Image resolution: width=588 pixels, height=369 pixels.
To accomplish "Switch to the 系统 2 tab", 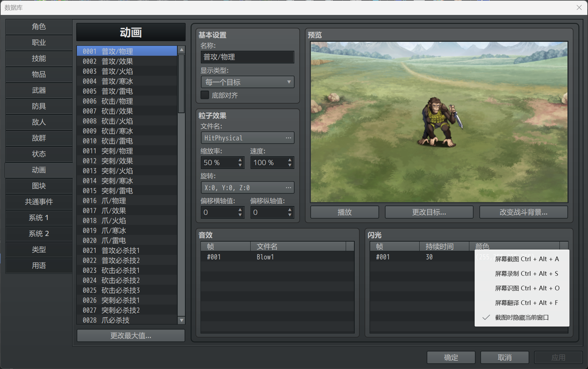I will pyautogui.click(x=39, y=234).
